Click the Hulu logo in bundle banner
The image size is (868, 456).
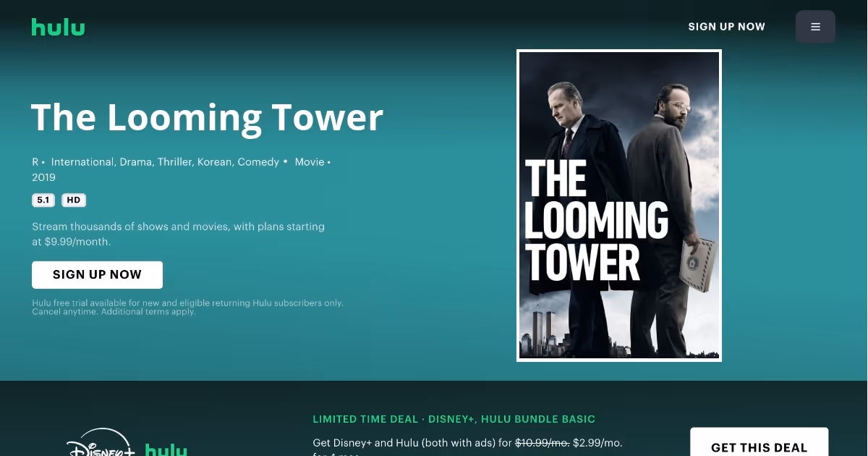166,449
